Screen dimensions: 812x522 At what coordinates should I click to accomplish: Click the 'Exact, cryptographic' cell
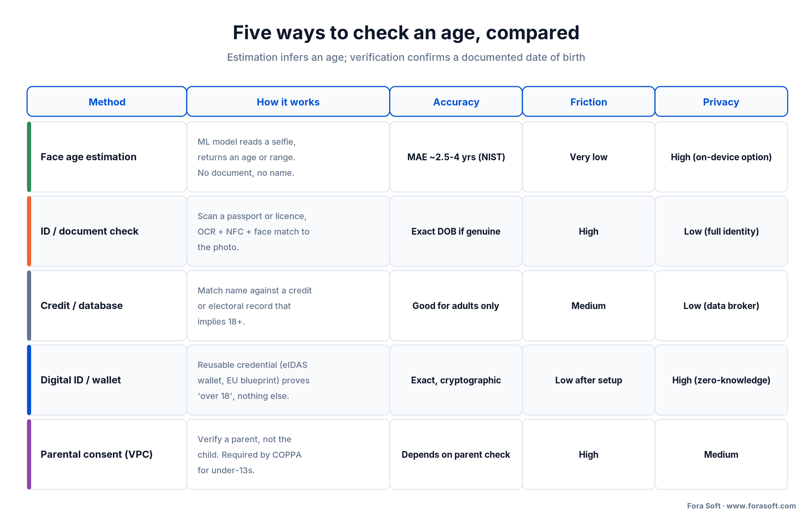[x=456, y=380]
